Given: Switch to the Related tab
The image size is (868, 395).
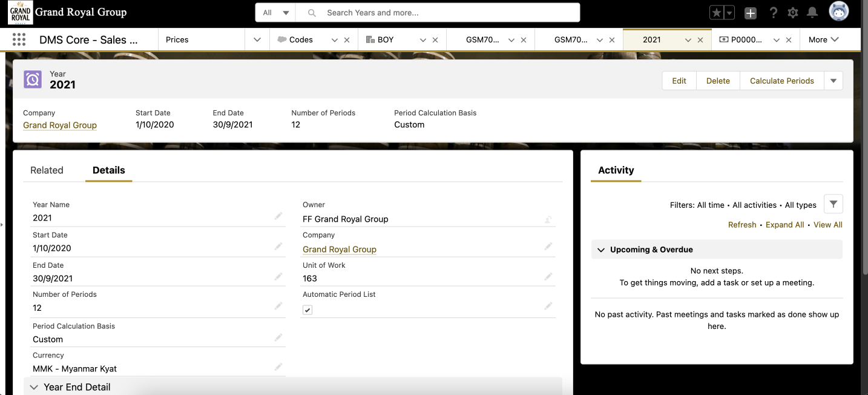Looking at the screenshot, I should (x=47, y=170).
